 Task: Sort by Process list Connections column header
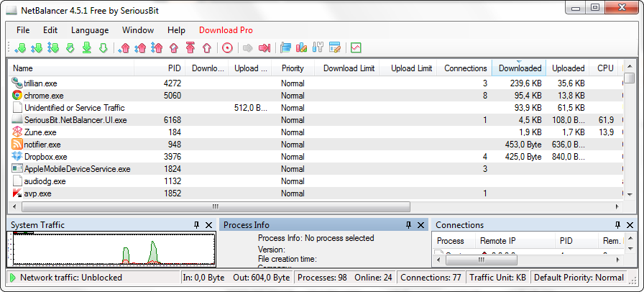point(464,68)
